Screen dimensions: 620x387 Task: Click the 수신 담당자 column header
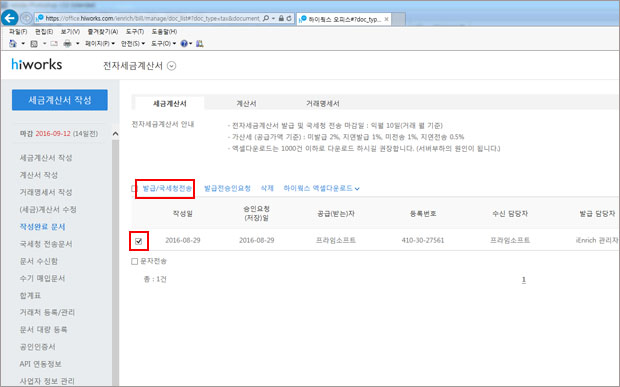[510, 213]
